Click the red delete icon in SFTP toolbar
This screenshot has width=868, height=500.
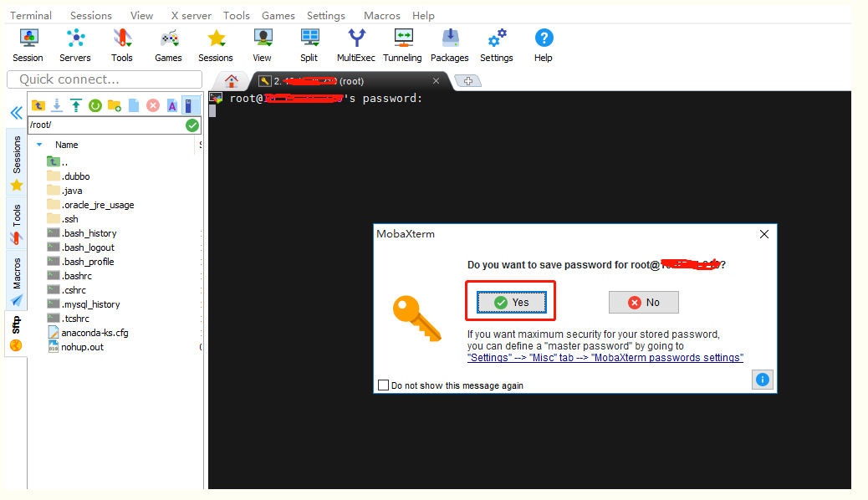153,105
